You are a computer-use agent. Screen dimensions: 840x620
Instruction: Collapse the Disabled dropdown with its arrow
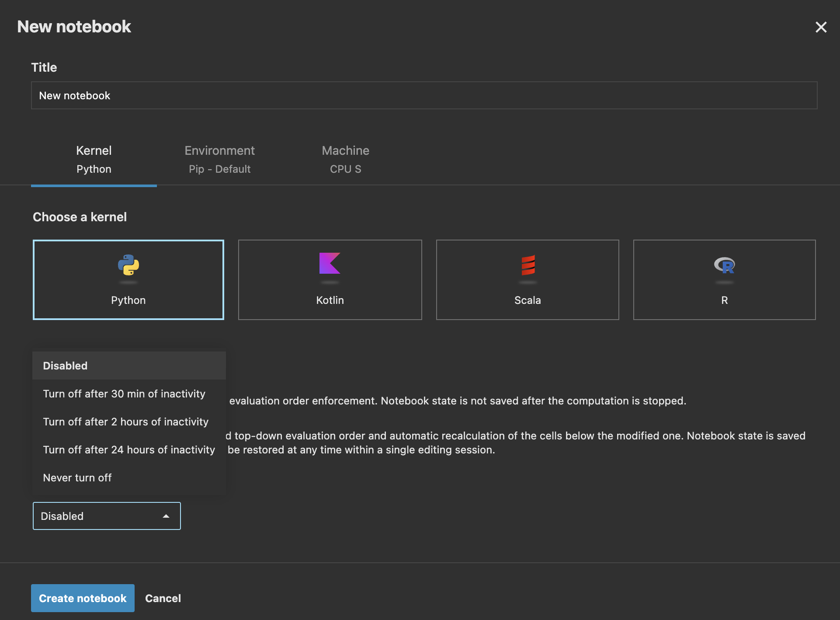pos(166,516)
